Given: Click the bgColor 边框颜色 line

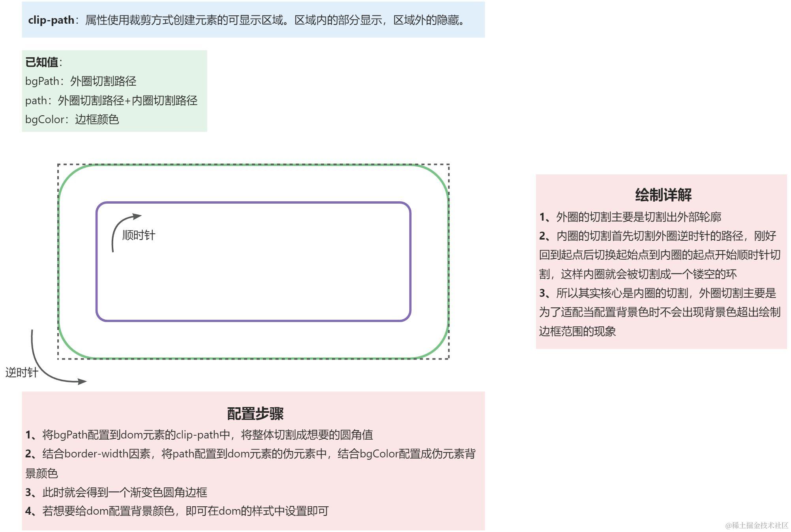Looking at the screenshot, I should (72, 120).
